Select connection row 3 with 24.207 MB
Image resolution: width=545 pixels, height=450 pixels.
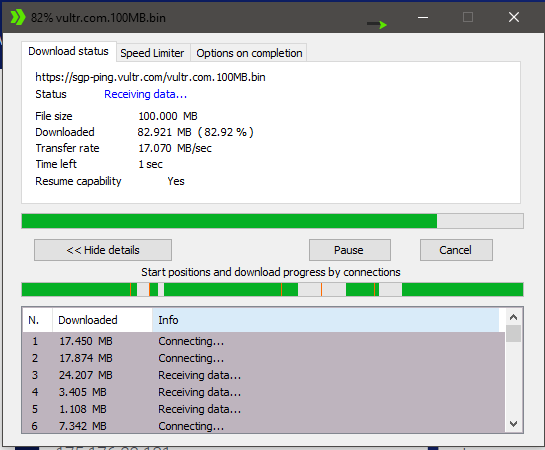tap(263, 375)
